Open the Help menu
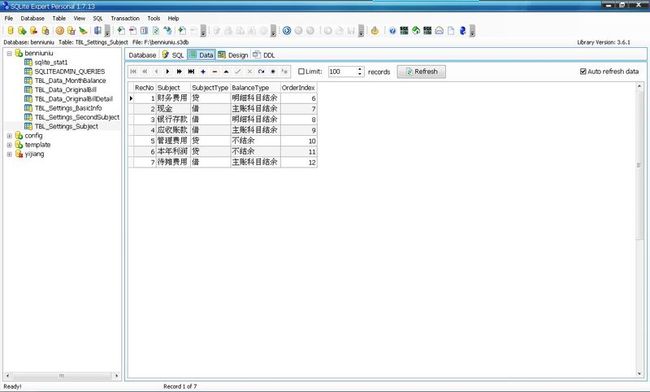The image size is (650, 392). 173,18
